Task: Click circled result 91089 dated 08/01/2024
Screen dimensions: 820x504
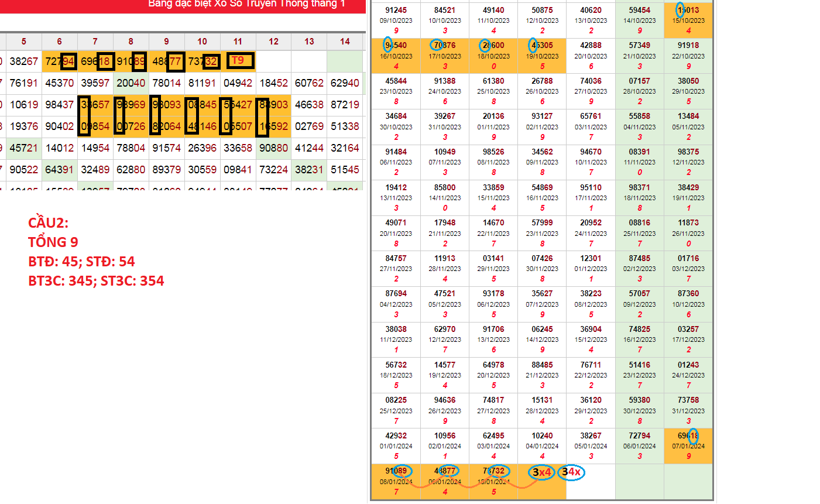Action: [x=396, y=481]
